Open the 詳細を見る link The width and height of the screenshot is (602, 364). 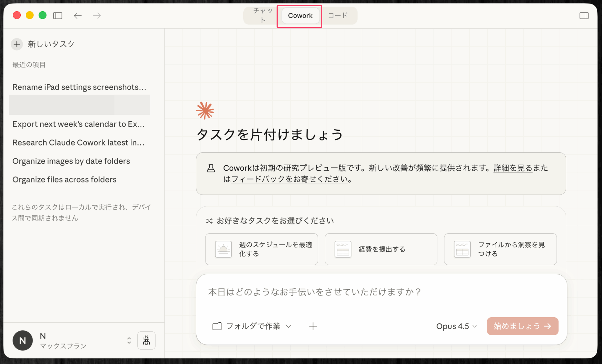coord(512,168)
